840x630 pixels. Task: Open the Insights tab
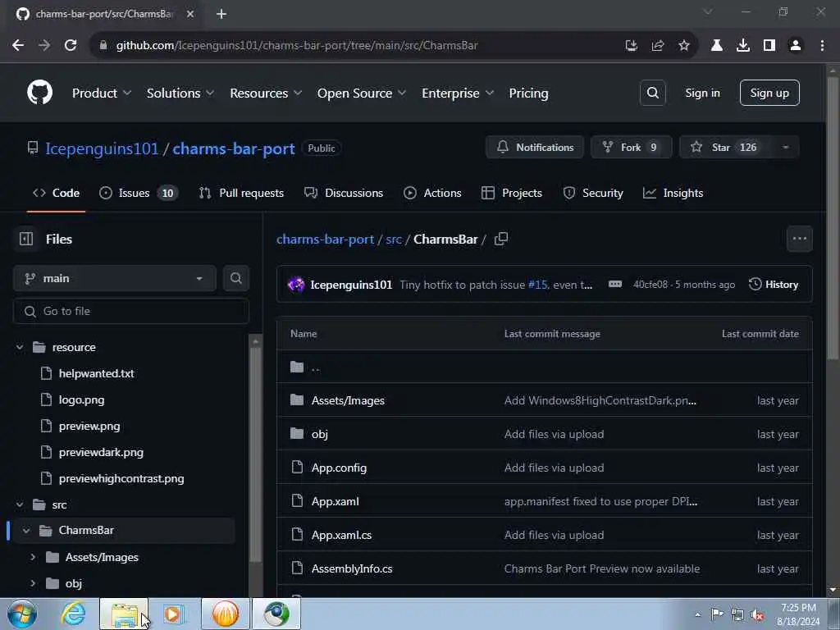673,193
